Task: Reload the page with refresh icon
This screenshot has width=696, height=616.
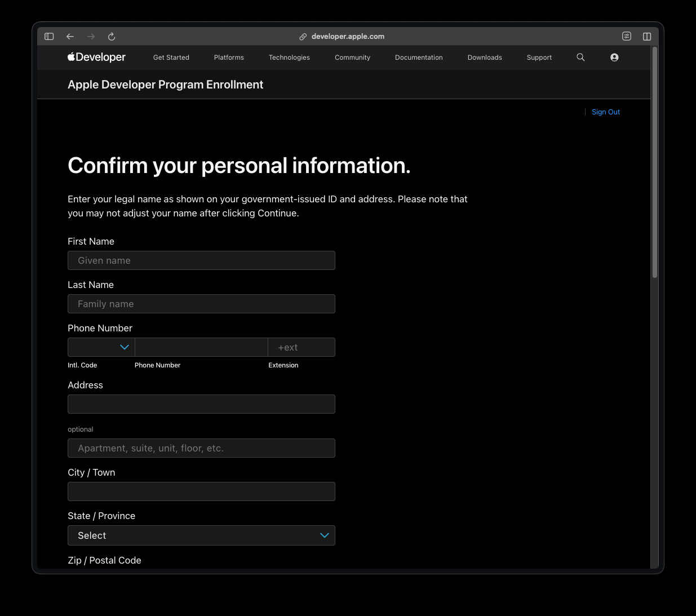Action: pos(112,37)
